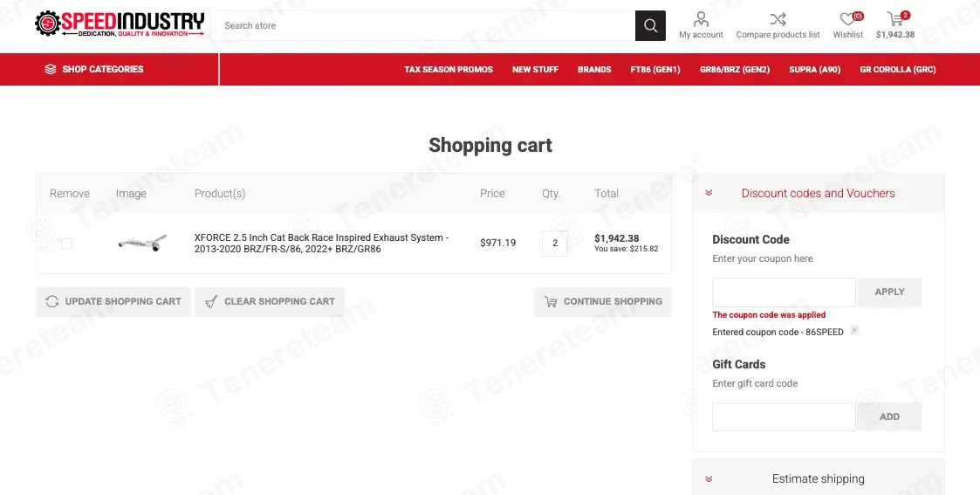Select FT86 (GEN1) in navigation
This screenshot has height=495, width=980.
(655, 69)
